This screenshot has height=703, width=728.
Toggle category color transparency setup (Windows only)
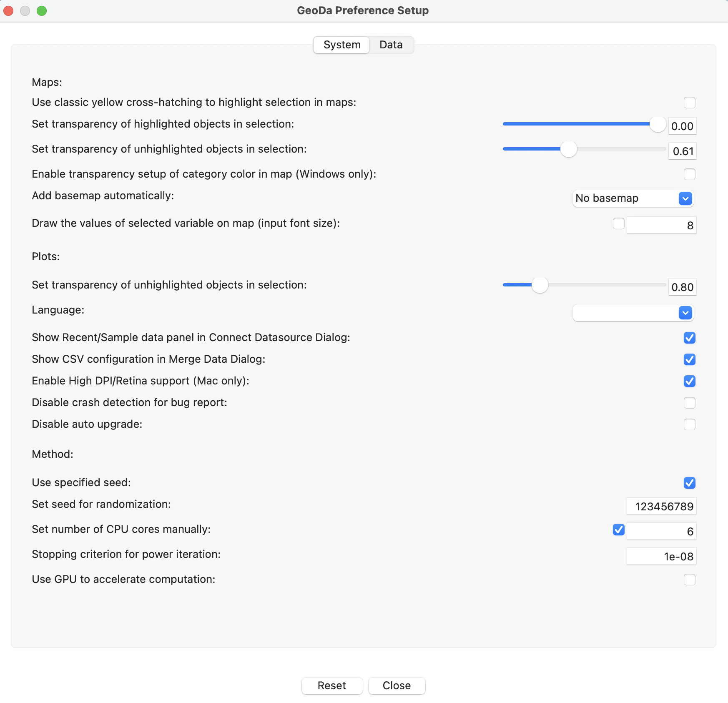[x=690, y=174]
